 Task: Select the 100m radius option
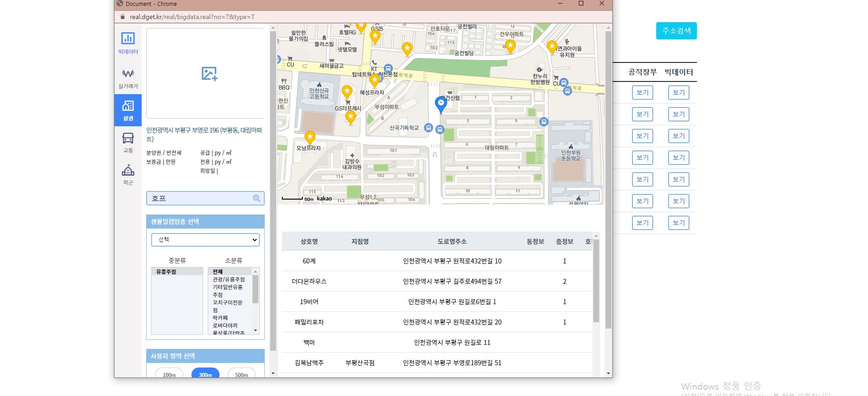[169, 374]
